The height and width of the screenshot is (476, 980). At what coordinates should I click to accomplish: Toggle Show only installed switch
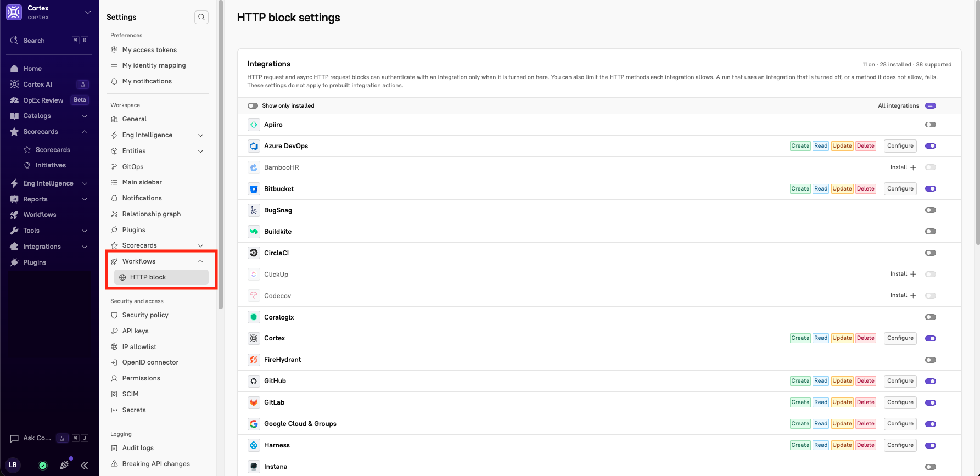click(x=253, y=105)
